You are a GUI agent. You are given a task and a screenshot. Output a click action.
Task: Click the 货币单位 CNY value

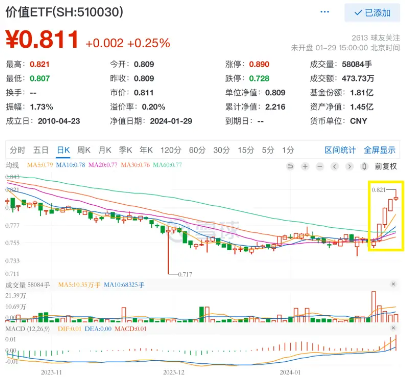coord(359,121)
